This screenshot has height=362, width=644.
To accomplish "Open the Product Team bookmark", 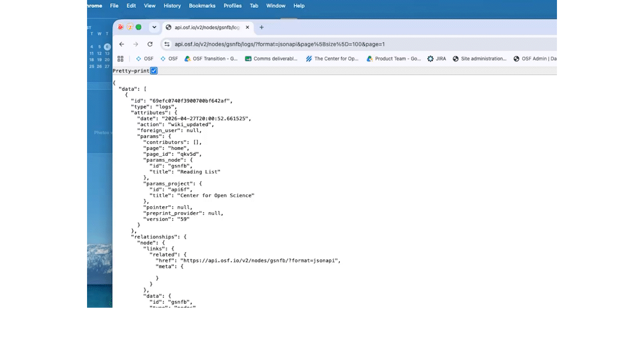I will 393,59.
